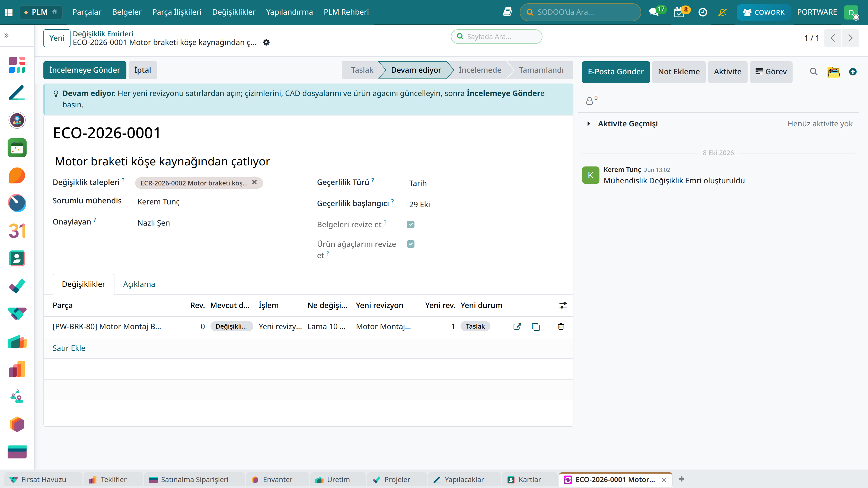Select the İncelemede status stage
The image size is (868, 488).
(x=480, y=70)
